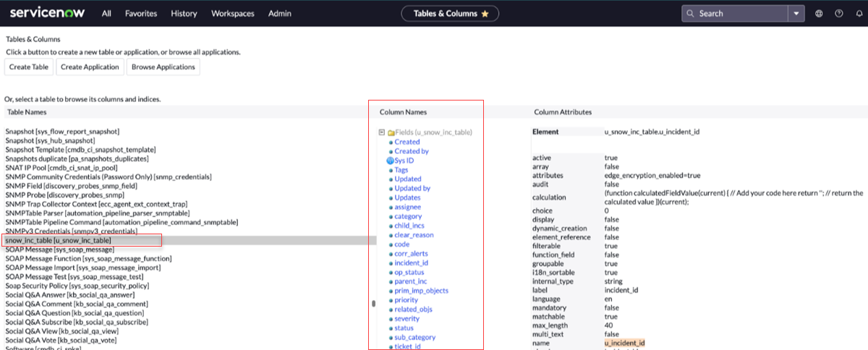This screenshot has width=868, height=350.
Task: Click the Fields folder icon
Action: pyautogui.click(x=391, y=133)
